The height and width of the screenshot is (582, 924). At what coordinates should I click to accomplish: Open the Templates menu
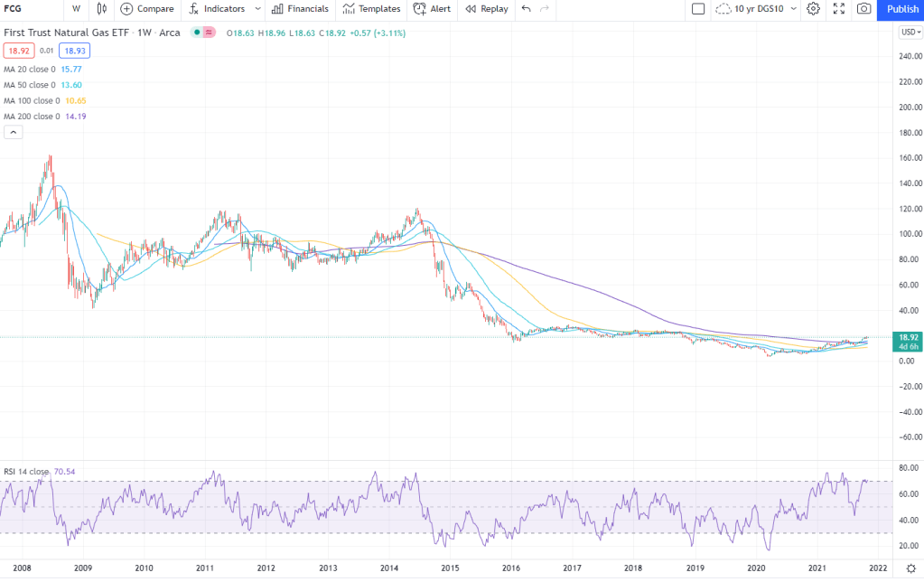click(x=371, y=9)
